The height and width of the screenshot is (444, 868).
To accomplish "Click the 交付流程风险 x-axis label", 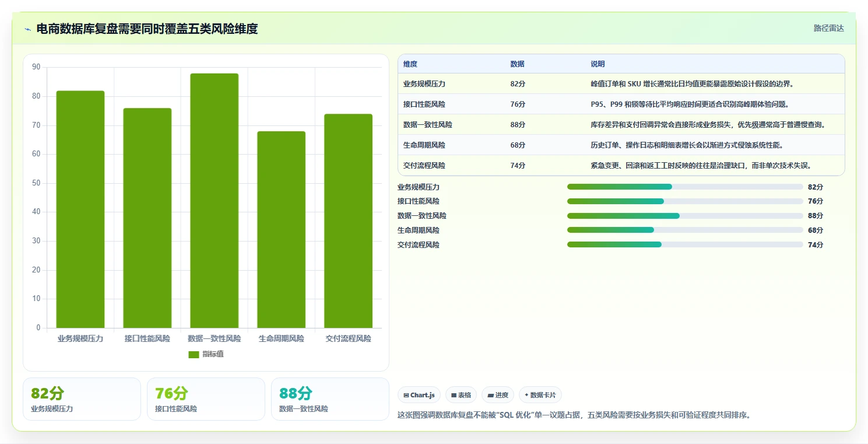I will click(x=349, y=338).
